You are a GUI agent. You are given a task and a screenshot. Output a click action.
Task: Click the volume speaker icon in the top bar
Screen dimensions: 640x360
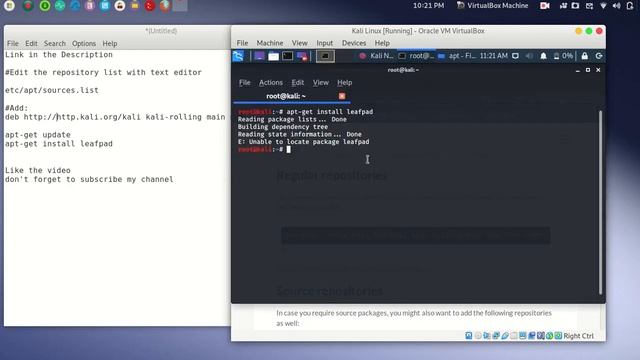click(617, 6)
